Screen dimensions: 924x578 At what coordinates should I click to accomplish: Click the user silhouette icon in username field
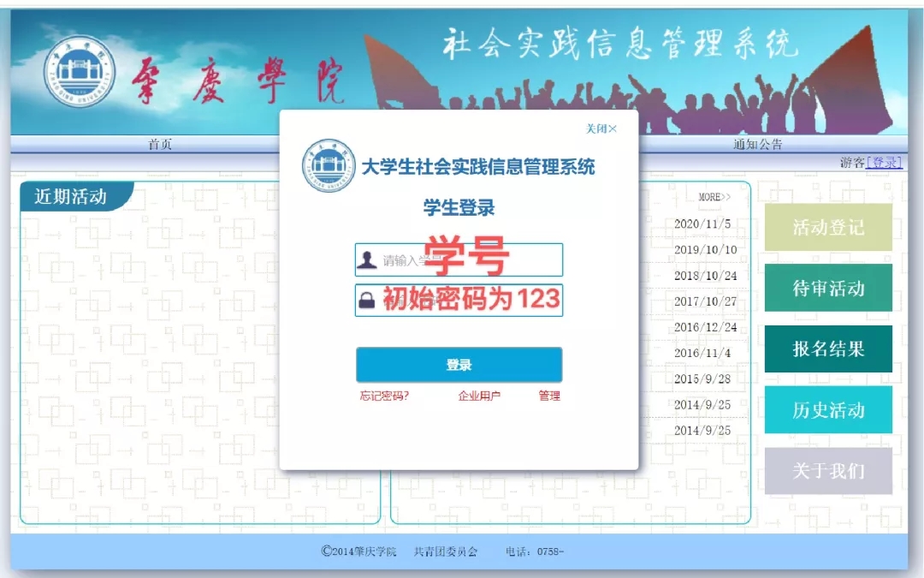(x=367, y=260)
